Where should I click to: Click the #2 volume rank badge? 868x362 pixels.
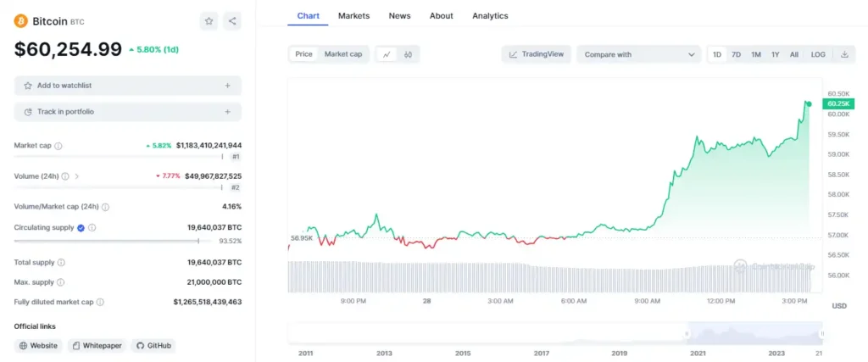[x=236, y=187]
